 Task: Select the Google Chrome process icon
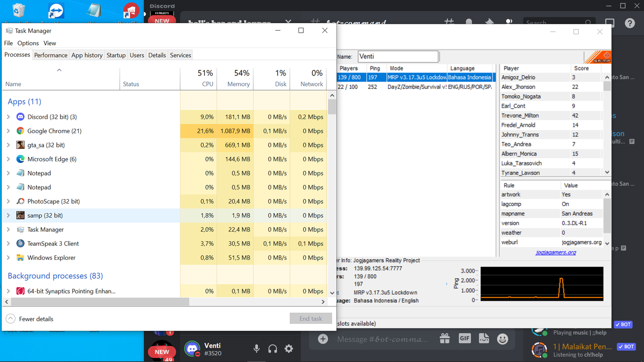pos(20,131)
